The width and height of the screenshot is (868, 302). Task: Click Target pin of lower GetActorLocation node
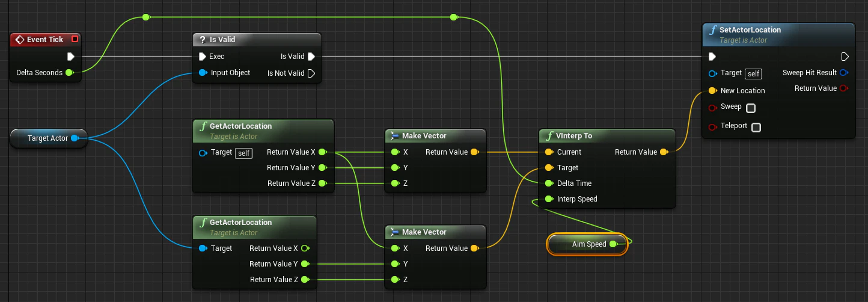coord(203,248)
